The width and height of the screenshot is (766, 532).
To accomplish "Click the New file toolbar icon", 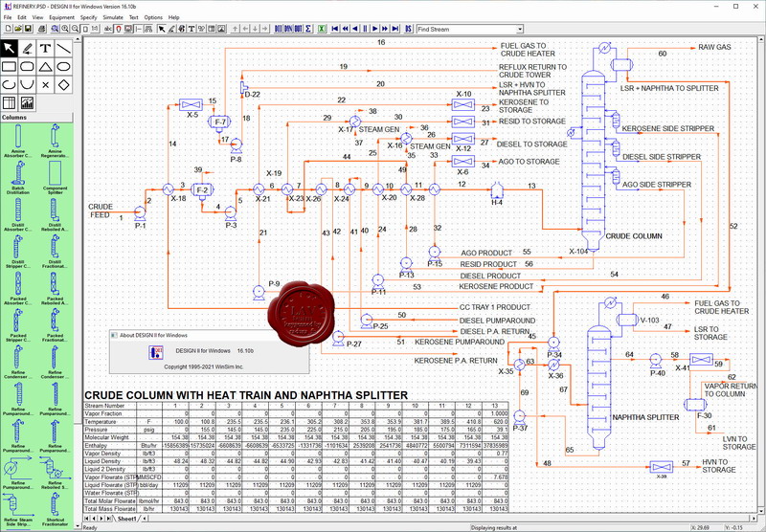I will click(x=9, y=29).
